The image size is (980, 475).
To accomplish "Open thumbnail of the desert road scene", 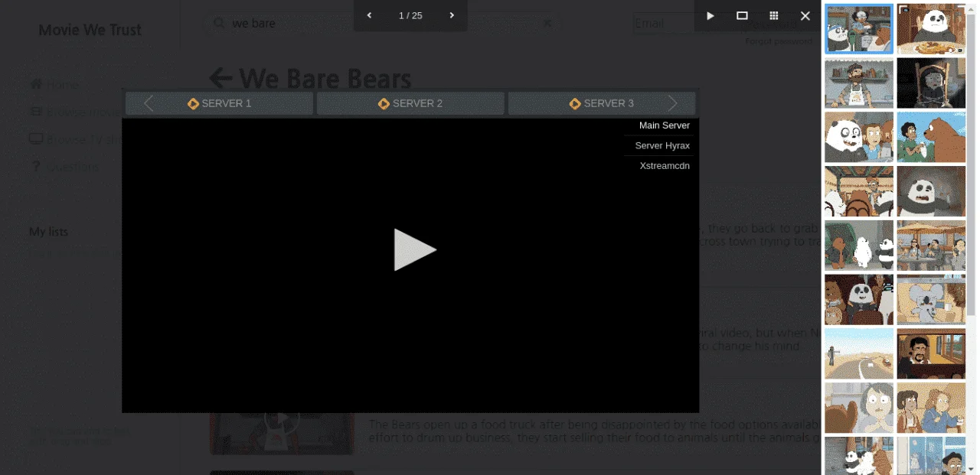I will [x=859, y=354].
